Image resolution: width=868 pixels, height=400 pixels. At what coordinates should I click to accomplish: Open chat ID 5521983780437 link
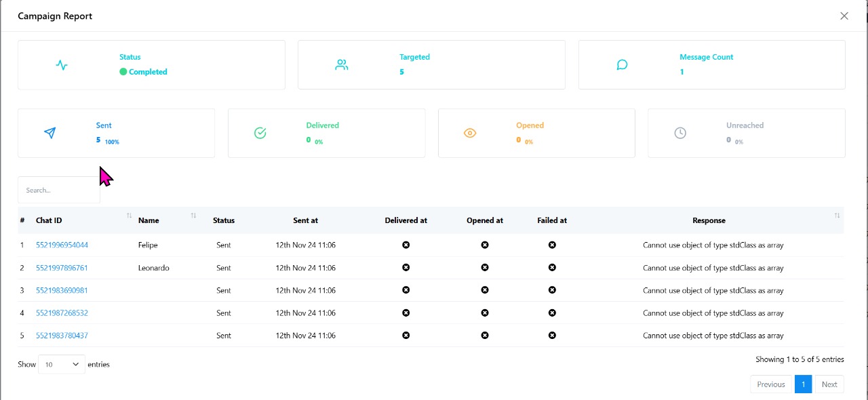pos(62,336)
